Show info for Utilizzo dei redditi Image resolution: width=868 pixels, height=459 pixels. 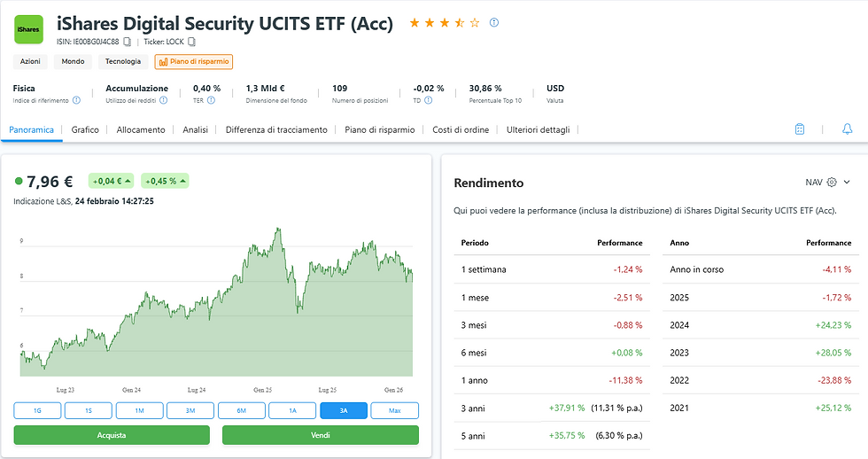[x=174, y=100]
